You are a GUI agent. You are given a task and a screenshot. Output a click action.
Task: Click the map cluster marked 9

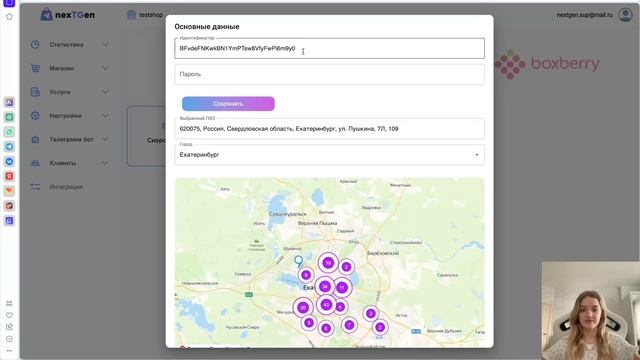306,275
